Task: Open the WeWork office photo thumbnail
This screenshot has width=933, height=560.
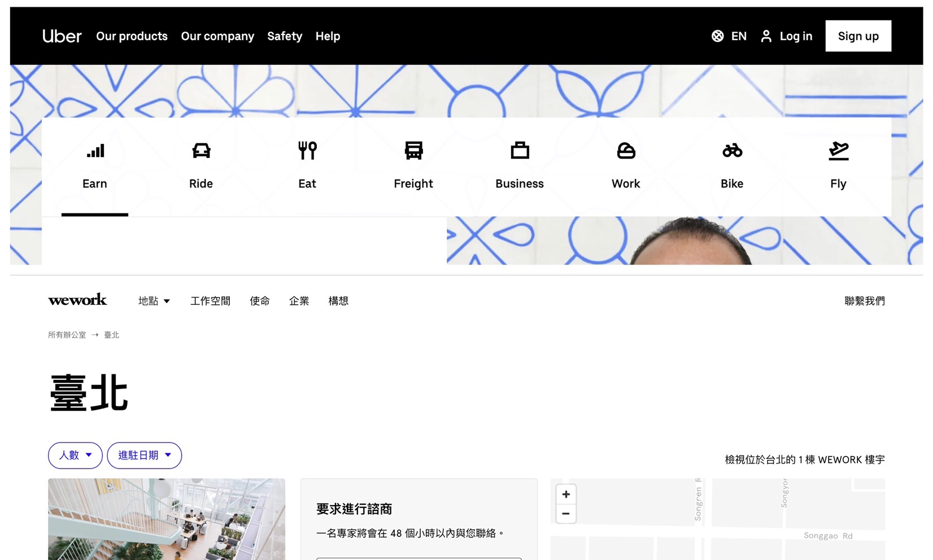Action: (x=167, y=519)
